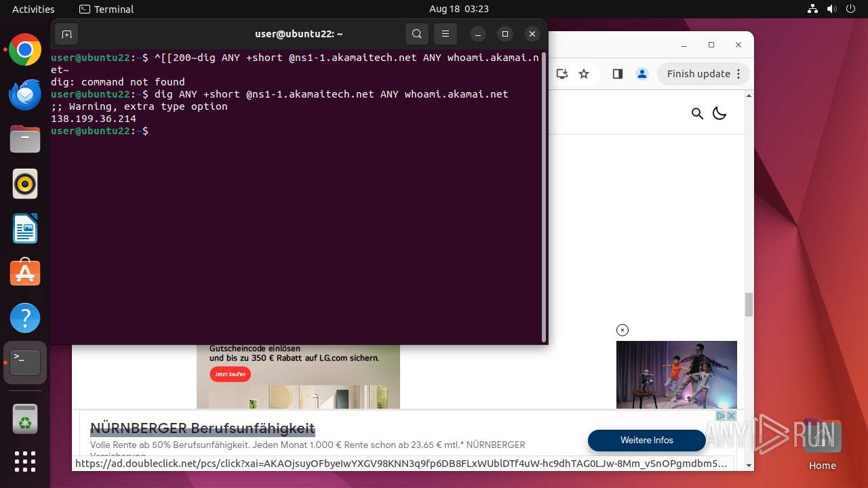Close the floating video ad with X
The height and width of the screenshot is (488, 868).
click(623, 330)
